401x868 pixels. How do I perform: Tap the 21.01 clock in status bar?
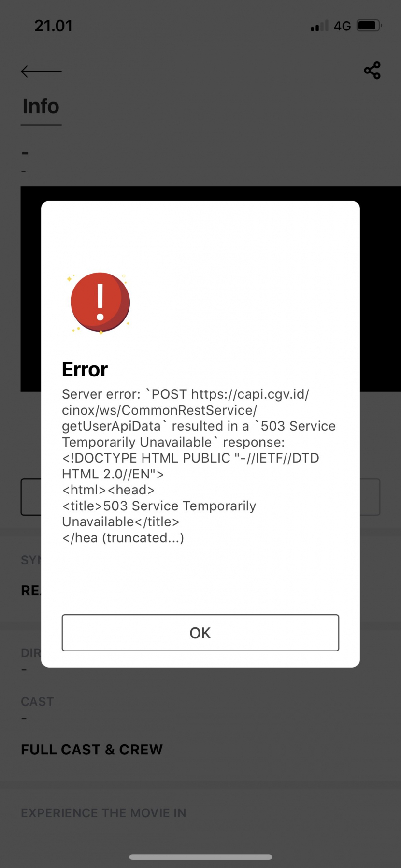tap(53, 26)
